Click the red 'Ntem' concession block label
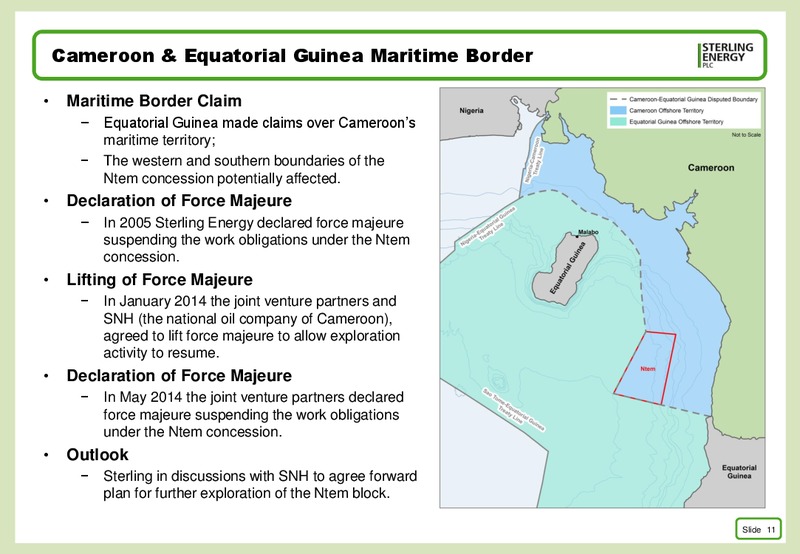Screen dimensions: 800x554 pos(648,369)
